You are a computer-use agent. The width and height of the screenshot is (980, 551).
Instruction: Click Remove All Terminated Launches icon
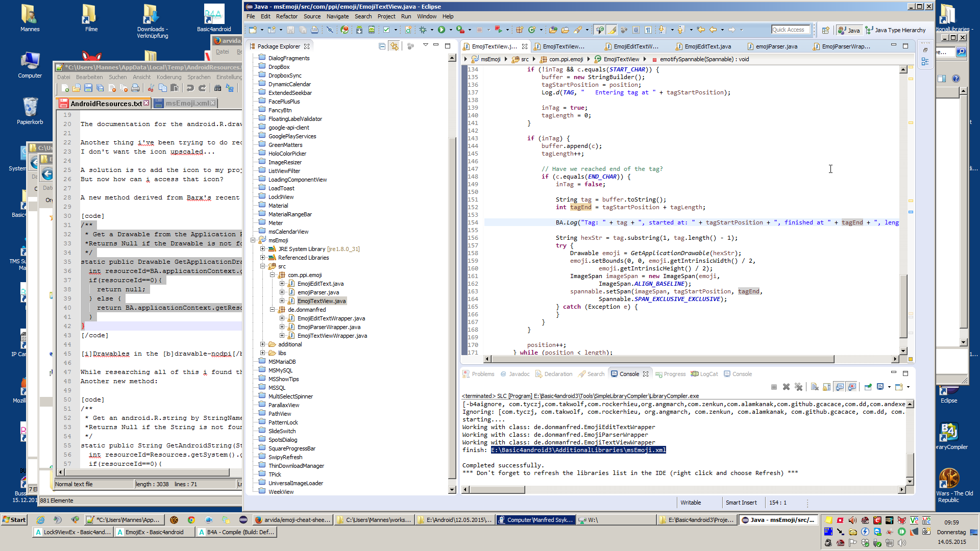coord(799,387)
